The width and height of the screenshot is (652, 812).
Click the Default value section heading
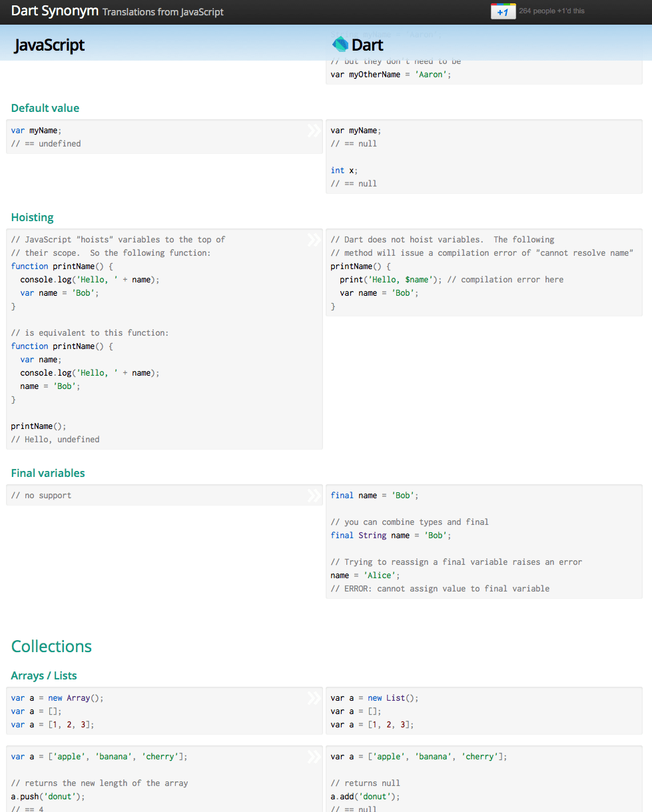[45, 108]
